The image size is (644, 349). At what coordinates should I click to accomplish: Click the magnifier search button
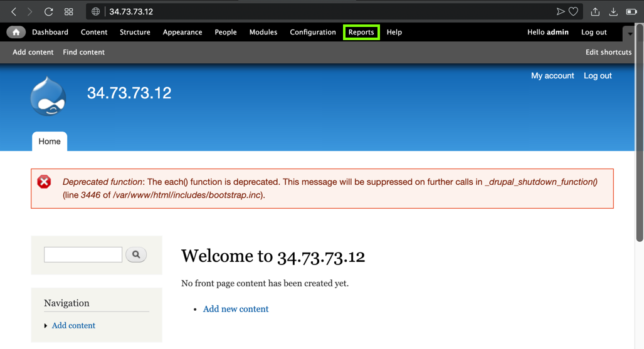(136, 254)
